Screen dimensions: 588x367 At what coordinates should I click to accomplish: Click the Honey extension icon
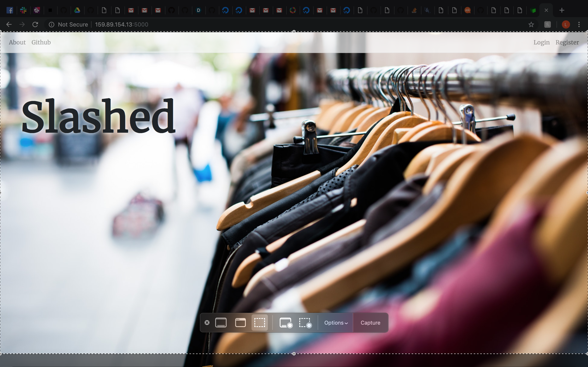(x=547, y=24)
